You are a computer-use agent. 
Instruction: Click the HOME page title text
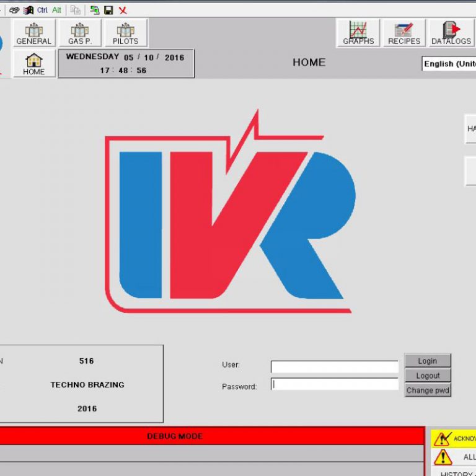point(309,63)
